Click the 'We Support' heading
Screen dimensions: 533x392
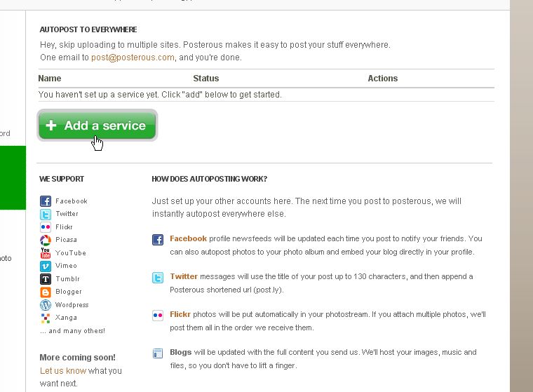coord(62,179)
